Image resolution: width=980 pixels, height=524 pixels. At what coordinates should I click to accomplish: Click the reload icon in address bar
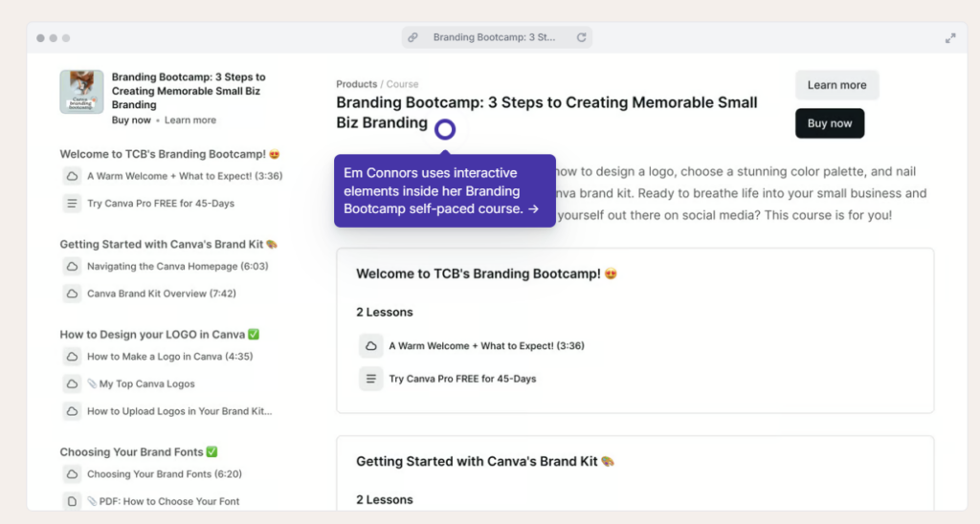(581, 37)
